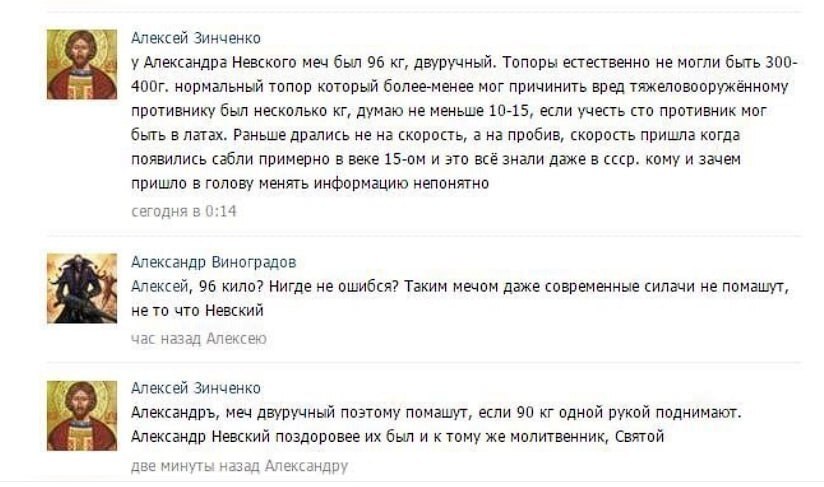Click the Алексей Зинченко name on the last comment

(196, 388)
